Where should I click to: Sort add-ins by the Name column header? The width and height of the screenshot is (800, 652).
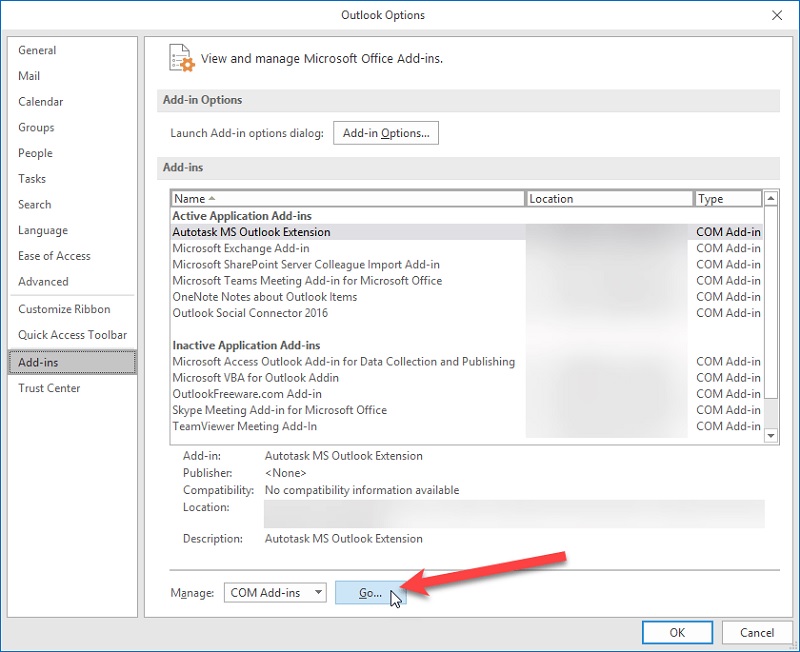347,199
